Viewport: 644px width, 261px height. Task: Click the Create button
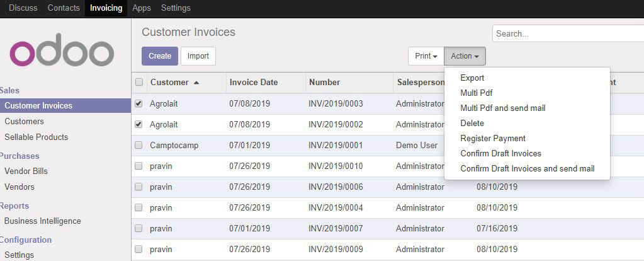coord(160,56)
